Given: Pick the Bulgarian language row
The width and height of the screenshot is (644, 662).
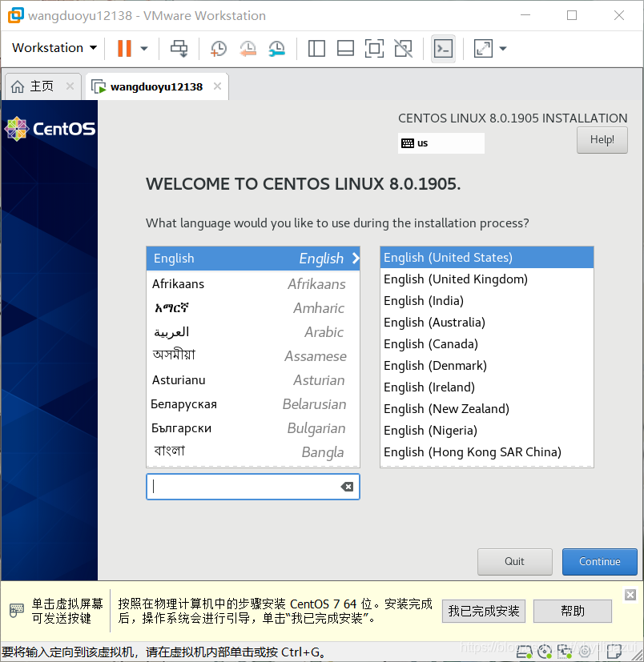Looking at the screenshot, I should (x=253, y=428).
